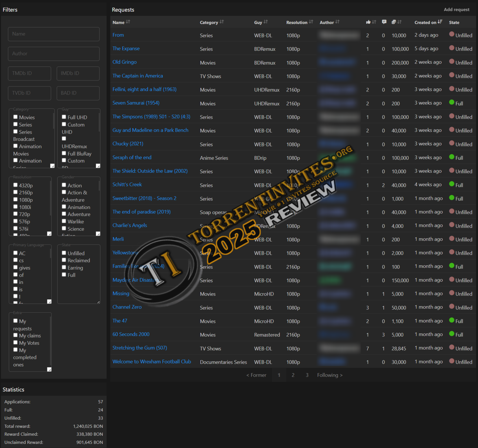Open Stretching the Gum (S07) request
Screen dimensions: 478x448
(x=140, y=348)
